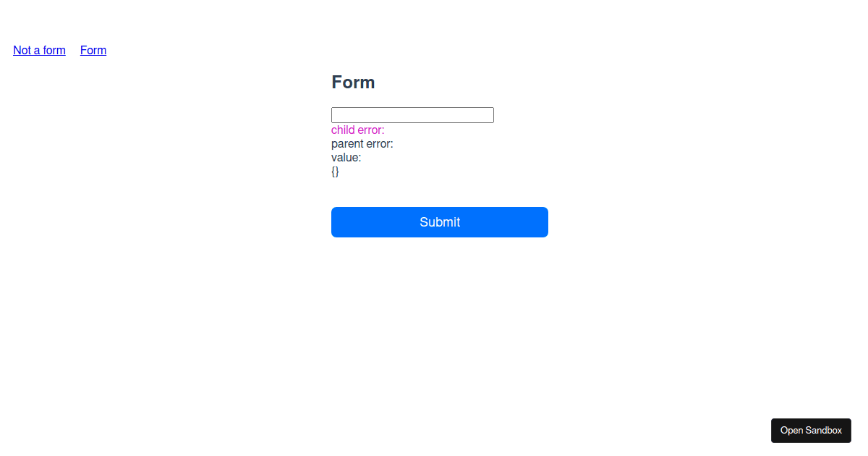Select the "parent error:" label text
868x456 pixels.
click(362, 143)
